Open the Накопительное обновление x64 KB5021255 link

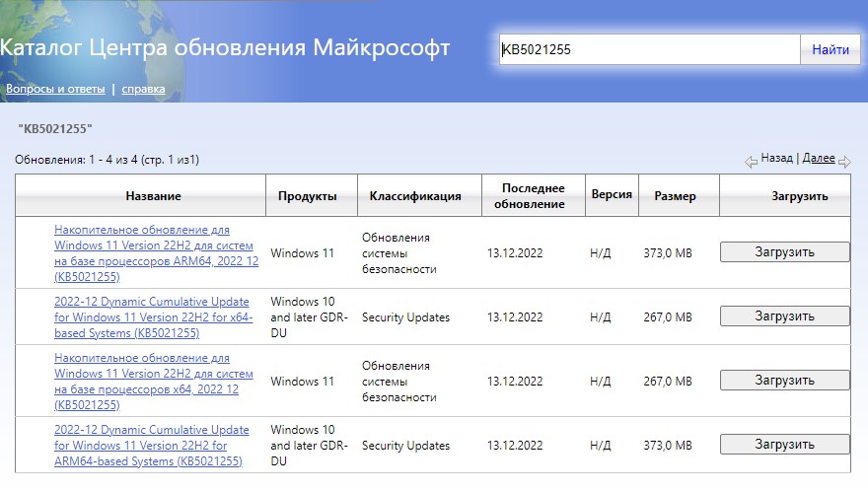pos(153,382)
